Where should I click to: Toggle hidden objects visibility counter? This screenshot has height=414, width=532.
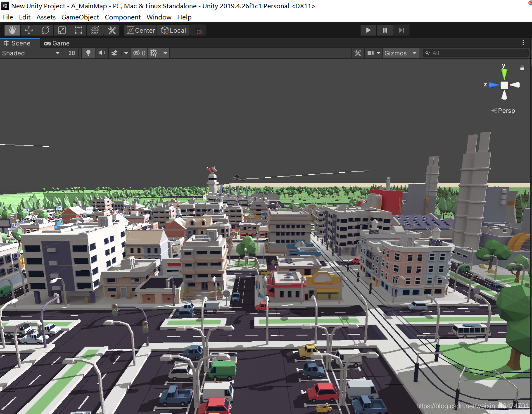[x=139, y=53]
